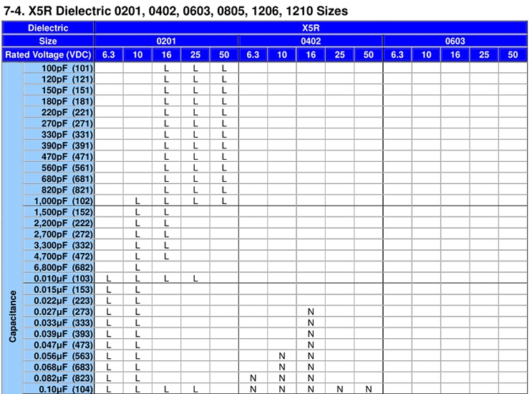Click the 50 voltage header under 0603

pyautogui.click(x=513, y=54)
